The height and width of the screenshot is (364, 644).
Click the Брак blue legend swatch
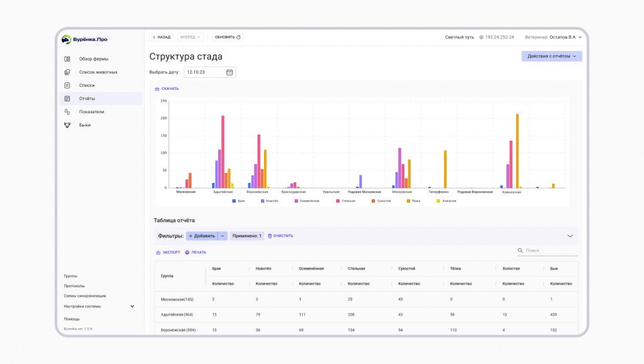(x=234, y=201)
